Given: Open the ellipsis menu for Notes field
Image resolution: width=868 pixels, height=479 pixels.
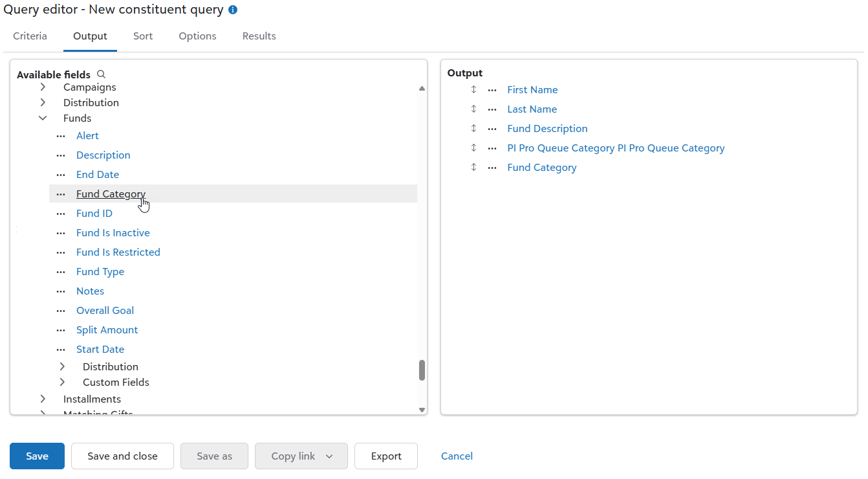Looking at the screenshot, I should (x=60, y=291).
